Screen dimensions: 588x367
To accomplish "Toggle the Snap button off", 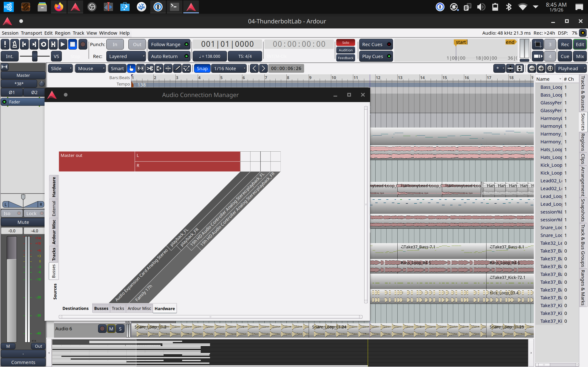I will 202,68.
